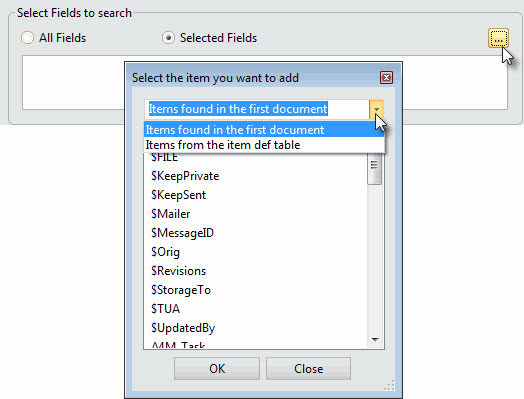Screen dimensions: 524x399
Task: Click the ellipsis field browse button
Action: pyautogui.click(x=498, y=38)
